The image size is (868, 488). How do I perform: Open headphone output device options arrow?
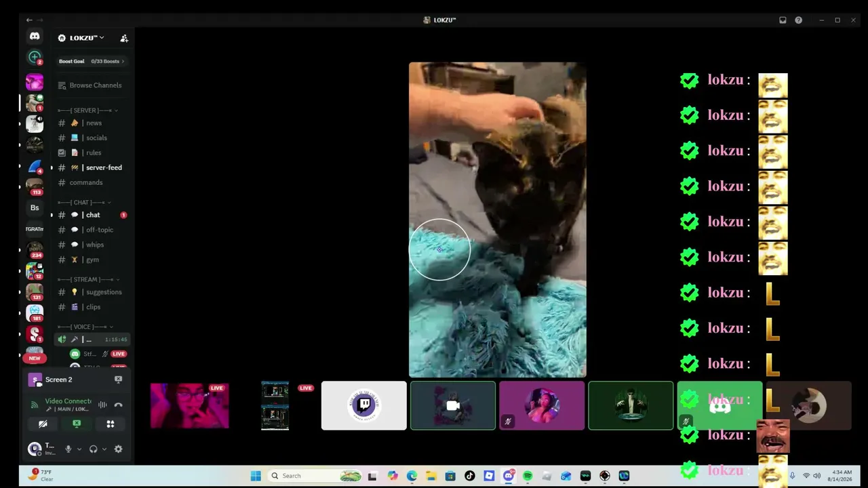click(104, 449)
